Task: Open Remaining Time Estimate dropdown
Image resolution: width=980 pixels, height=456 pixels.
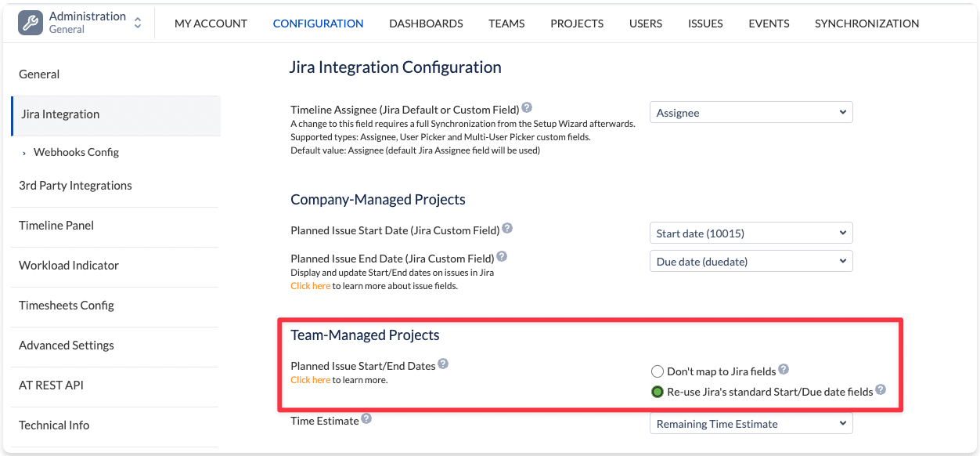Action: (751, 424)
